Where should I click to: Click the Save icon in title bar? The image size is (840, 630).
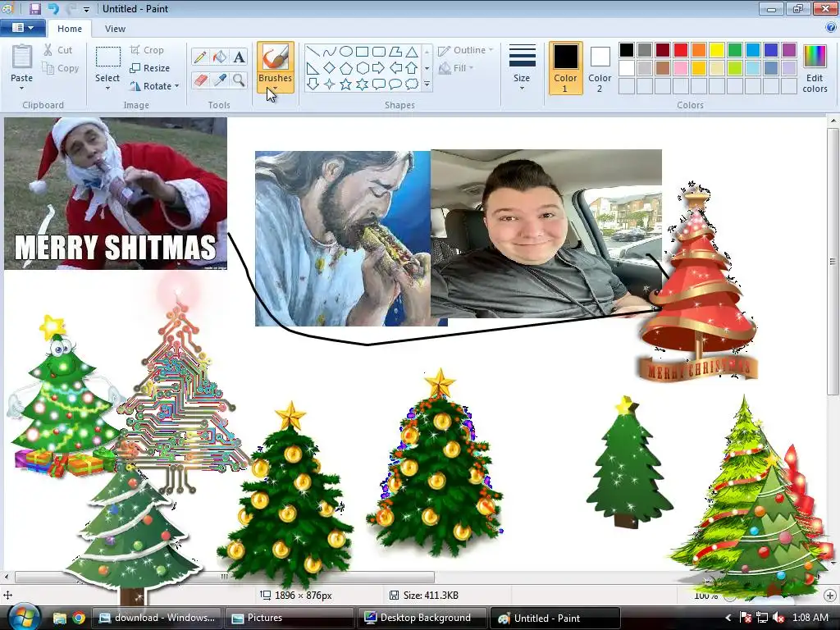coord(34,8)
